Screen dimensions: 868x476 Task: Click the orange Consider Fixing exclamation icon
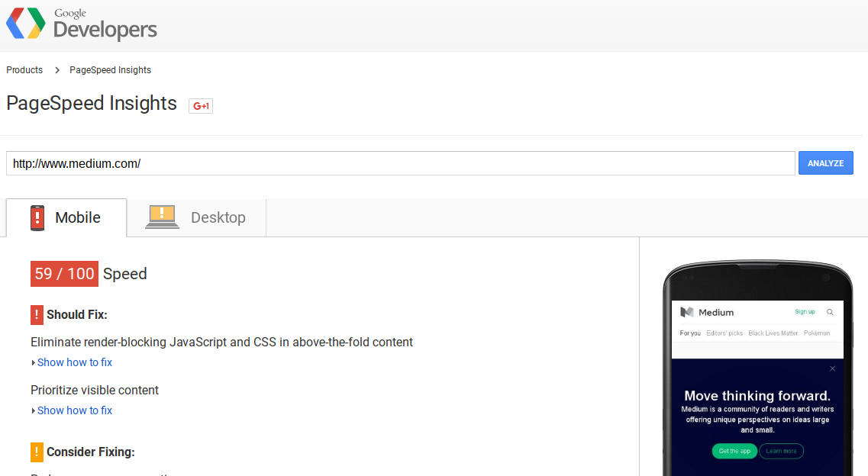pyautogui.click(x=37, y=452)
